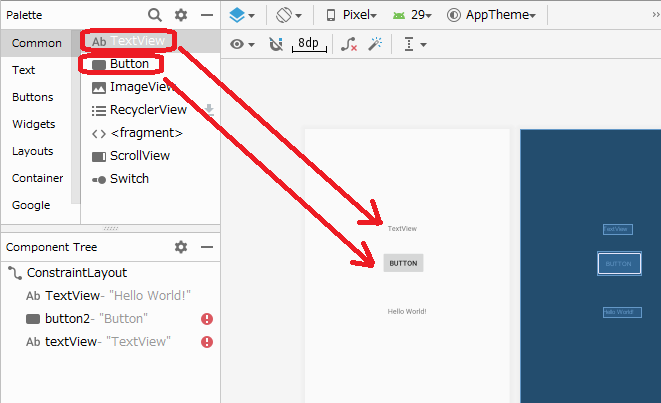Click the Infer Constraints magic wand
The height and width of the screenshot is (403, 661).
tap(376, 45)
